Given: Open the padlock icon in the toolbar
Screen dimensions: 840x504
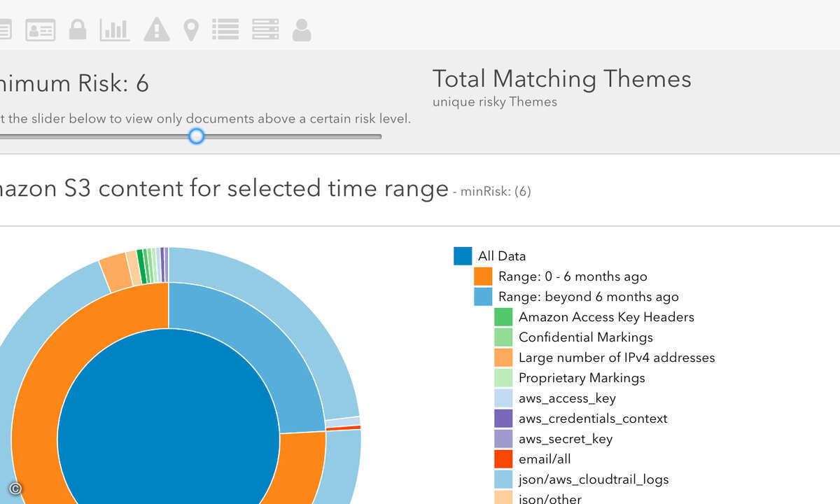Looking at the screenshot, I should coord(77,29).
